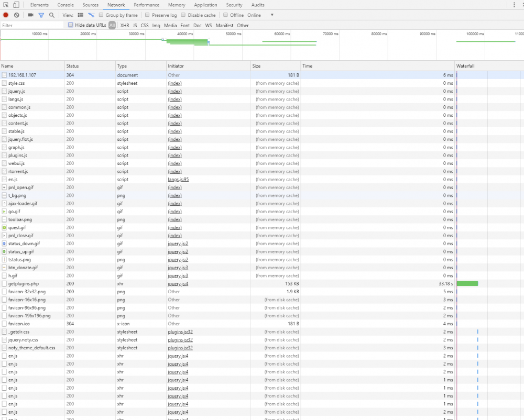The width and height of the screenshot is (524, 420).
Task: Filter requests by WS type
Action: click(x=209, y=25)
